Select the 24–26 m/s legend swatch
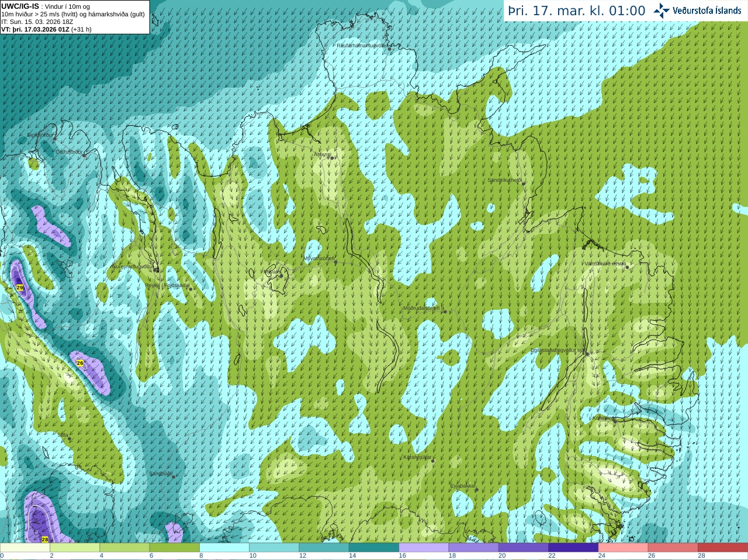 [x=624, y=548]
